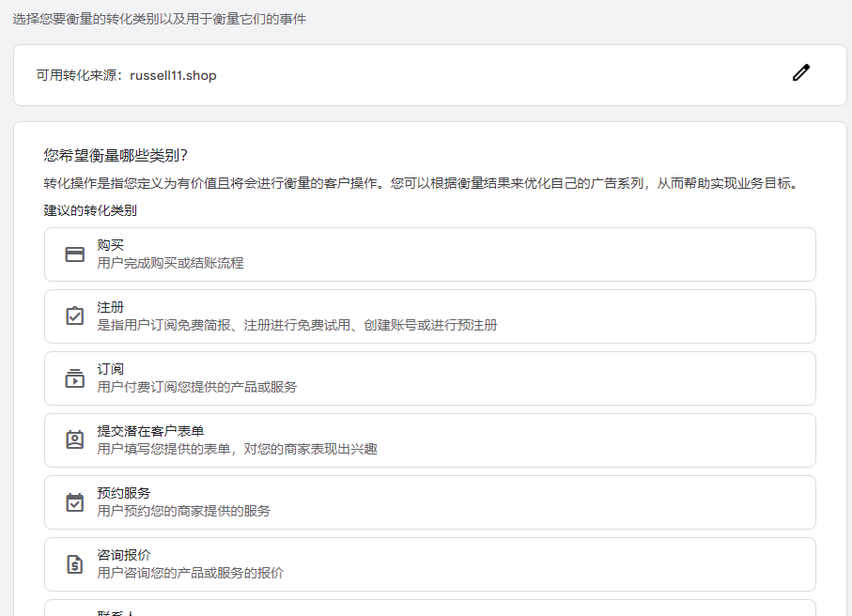Image resolution: width=852 pixels, height=616 pixels.
Task: Choose the 订阅 category title
Action: [111, 369]
